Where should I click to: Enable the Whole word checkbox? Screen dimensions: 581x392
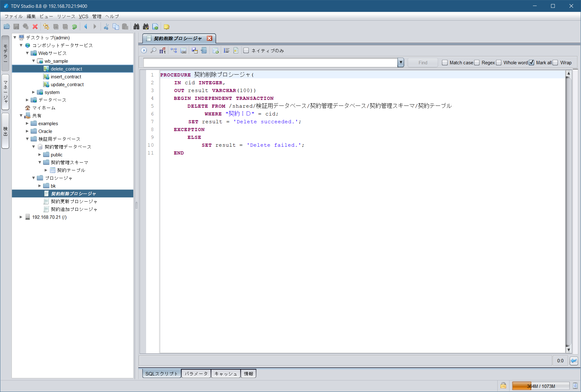pos(499,63)
